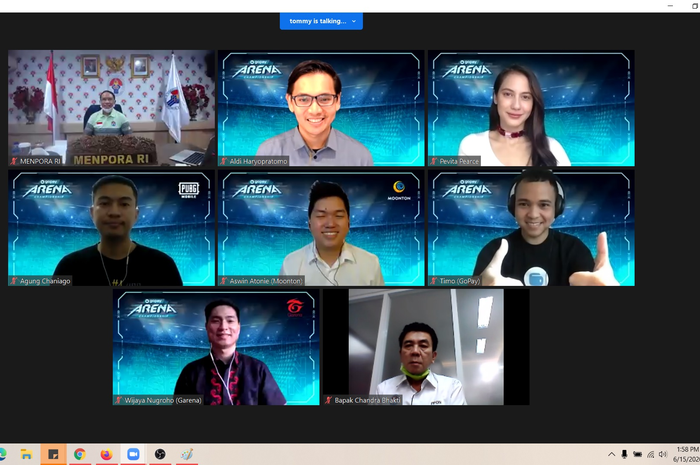Viewport: 700px width, 465px height.
Task: Expand the "tommy is talking..." dropdown
Action: (x=354, y=21)
